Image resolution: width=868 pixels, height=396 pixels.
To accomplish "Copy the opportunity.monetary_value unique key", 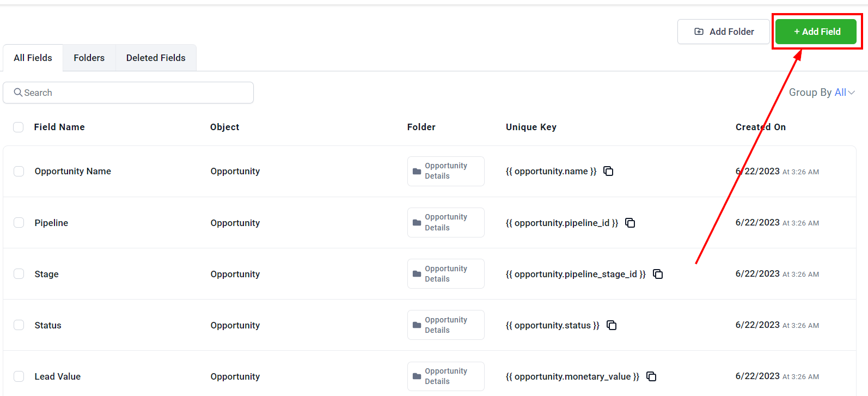I will tap(651, 376).
